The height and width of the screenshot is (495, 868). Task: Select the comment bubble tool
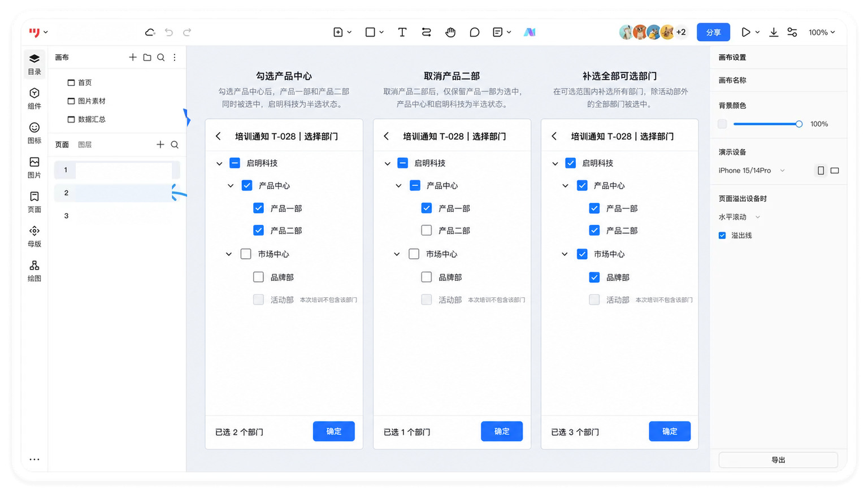(474, 32)
